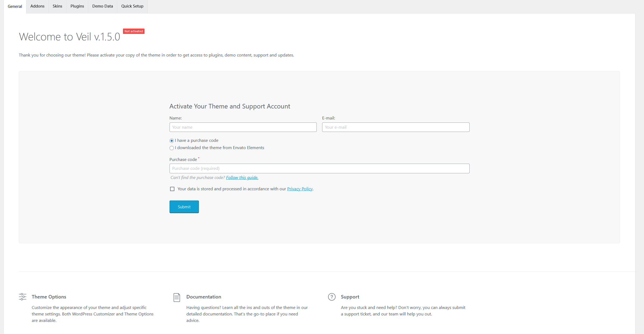This screenshot has width=644, height=334.
Task: Click into the Your e-mail field
Action: [x=396, y=127]
